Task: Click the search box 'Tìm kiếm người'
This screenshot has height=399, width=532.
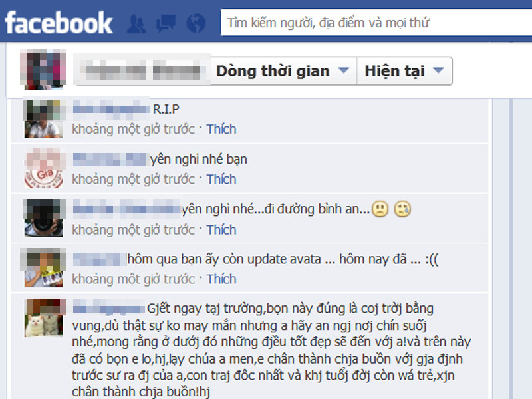Action: (376, 23)
